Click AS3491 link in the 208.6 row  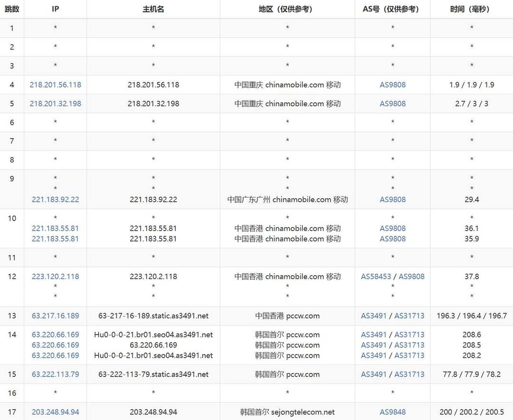pos(374,335)
